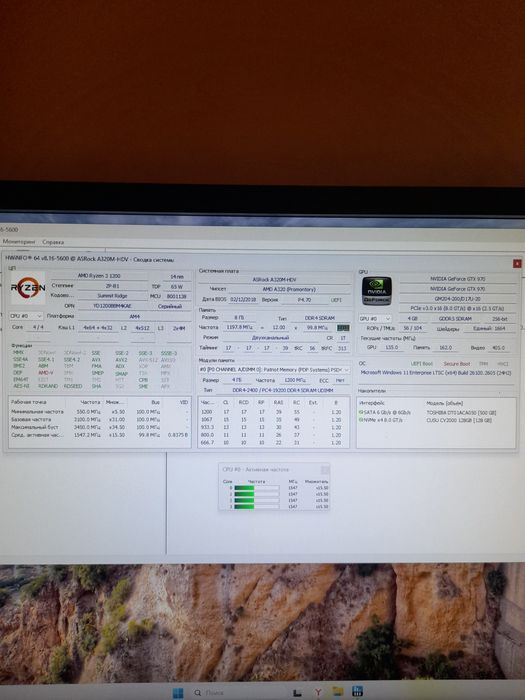This screenshot has height=700, width=525.
Task: Click the 14 nm process value
Action: [177, 277]
